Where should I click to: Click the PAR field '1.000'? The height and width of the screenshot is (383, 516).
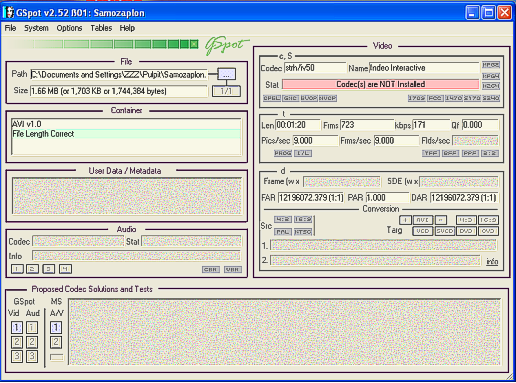coord(387,198)
